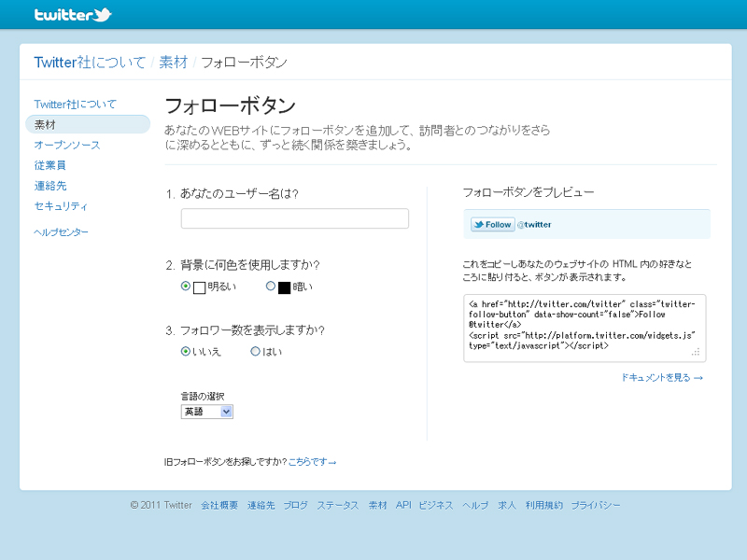Open 従業員 in the sidebar
The image size is (747, 560).
(x=50, y=165)
